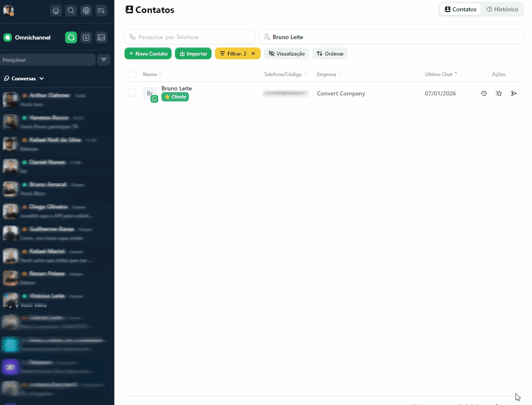Select the Contatos tab
The height and width of the screenshot is (405, 532).
[461, 9]
